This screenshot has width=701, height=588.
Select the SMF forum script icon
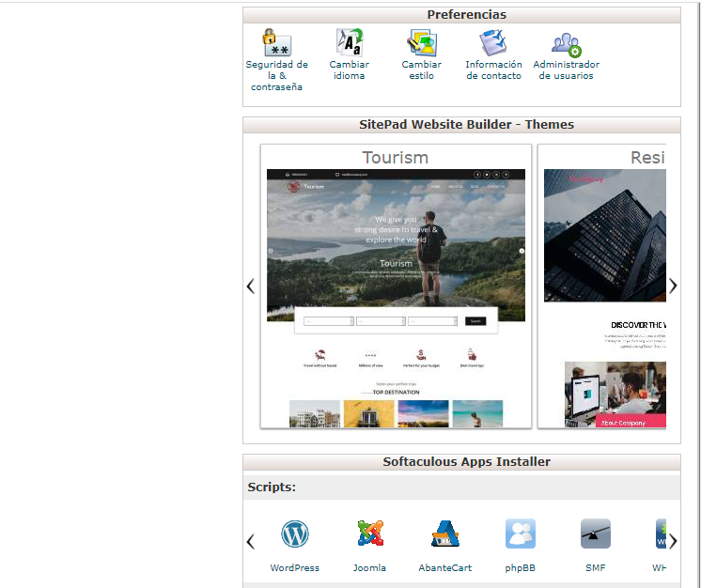click(x=595, y=534)
